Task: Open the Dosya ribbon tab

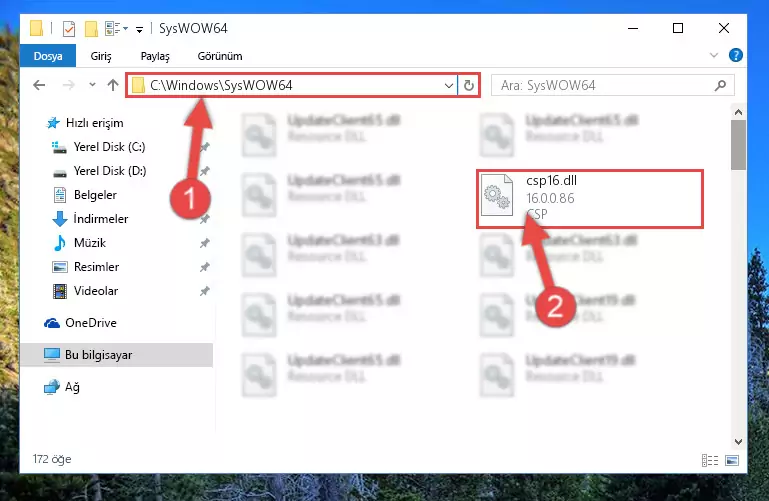Action: tap(48, 56)
